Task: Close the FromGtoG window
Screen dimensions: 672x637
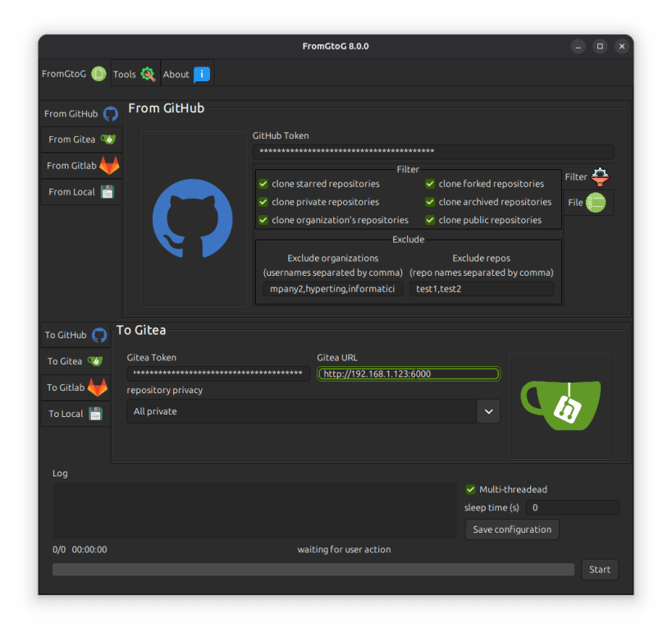Action: pos(622,46)
